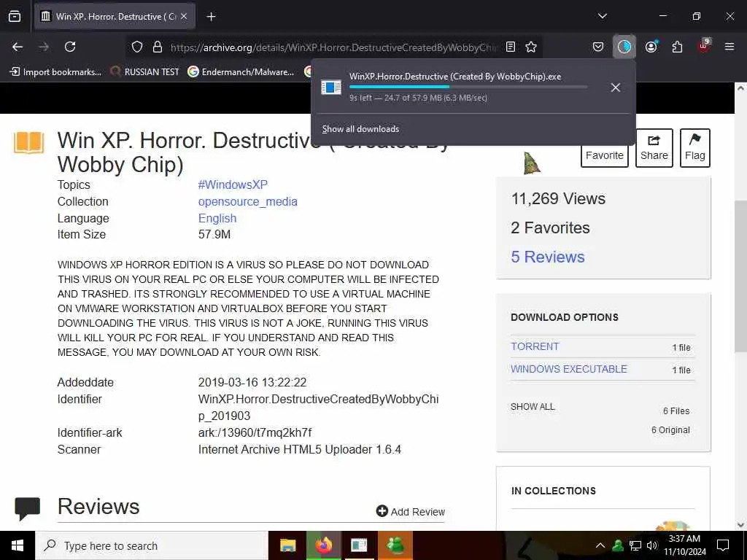
Task: Switch to Firefox taskbar icon
Action: 324,545
